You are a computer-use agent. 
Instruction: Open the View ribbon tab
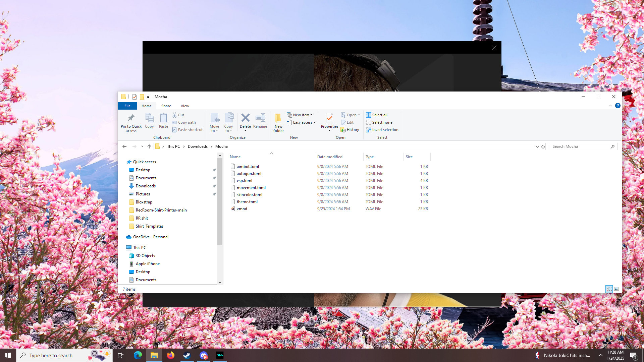click(x=185, y=106)
